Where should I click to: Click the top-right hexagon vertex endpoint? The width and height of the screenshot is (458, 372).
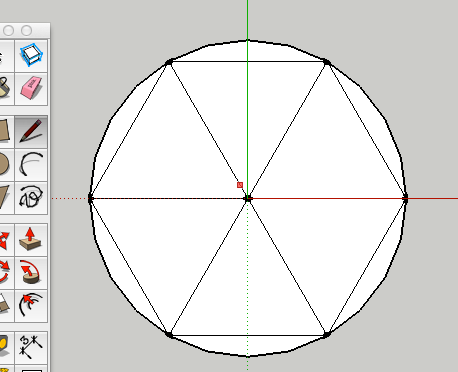327,62
